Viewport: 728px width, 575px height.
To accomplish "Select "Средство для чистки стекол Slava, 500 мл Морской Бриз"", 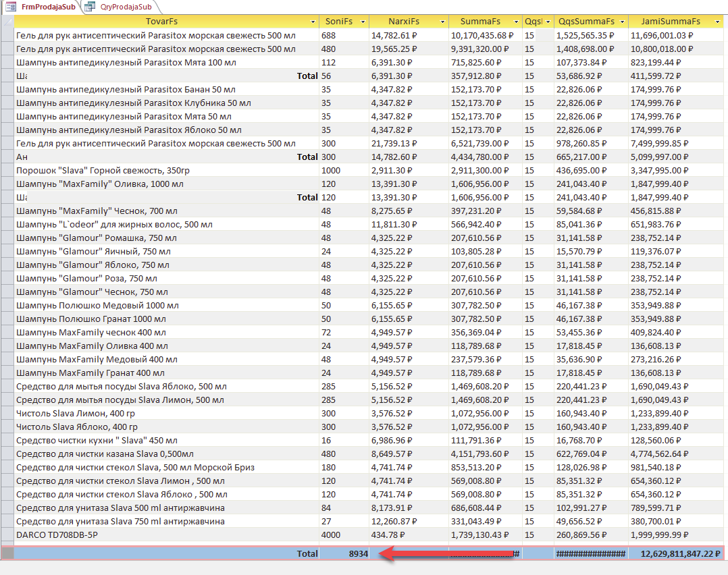I will click(135, 467).
